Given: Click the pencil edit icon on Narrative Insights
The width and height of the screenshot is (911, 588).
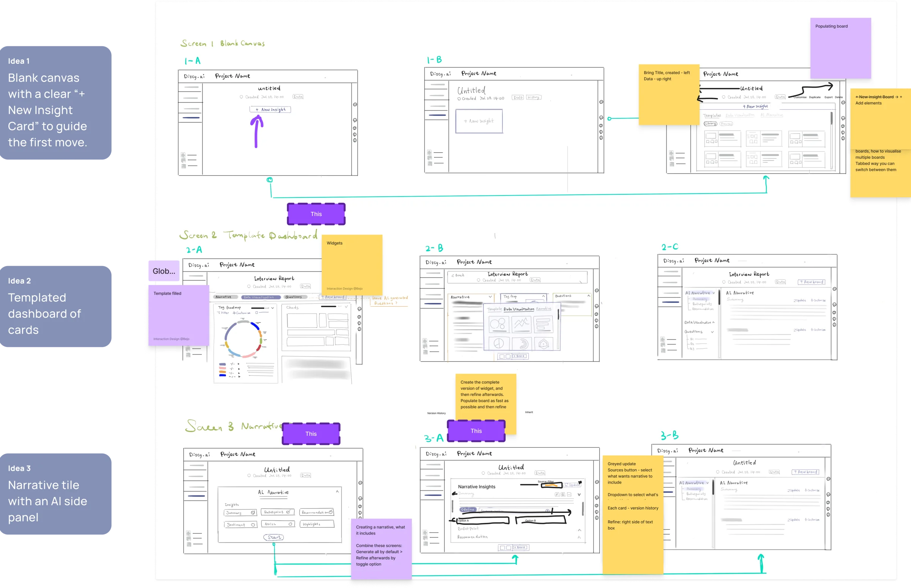Looking at the screenshot, I should coord(557,495).
